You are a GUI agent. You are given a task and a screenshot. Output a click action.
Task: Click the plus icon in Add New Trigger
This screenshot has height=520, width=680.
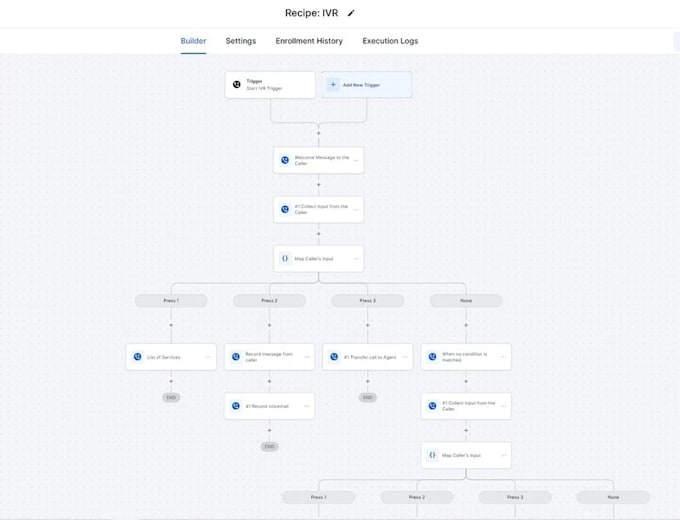tap(333, 85)
